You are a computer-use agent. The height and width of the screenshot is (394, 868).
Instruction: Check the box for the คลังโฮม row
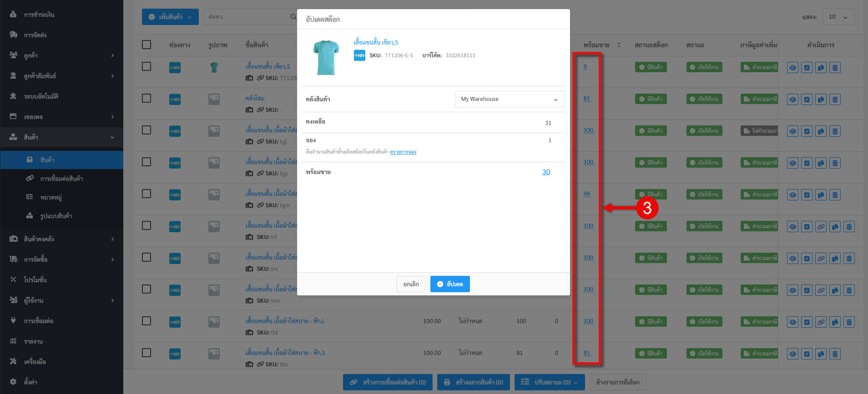[x=146, y=98]
